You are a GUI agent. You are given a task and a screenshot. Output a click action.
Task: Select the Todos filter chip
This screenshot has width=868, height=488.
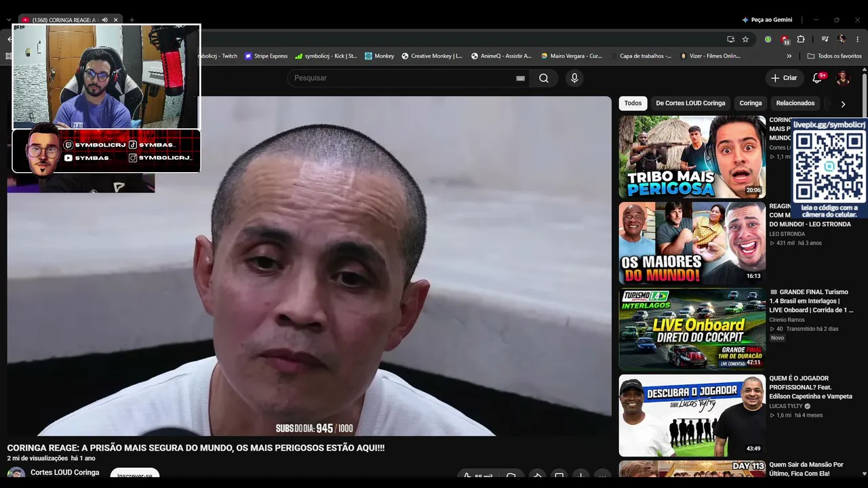click(x=633, y=103)
